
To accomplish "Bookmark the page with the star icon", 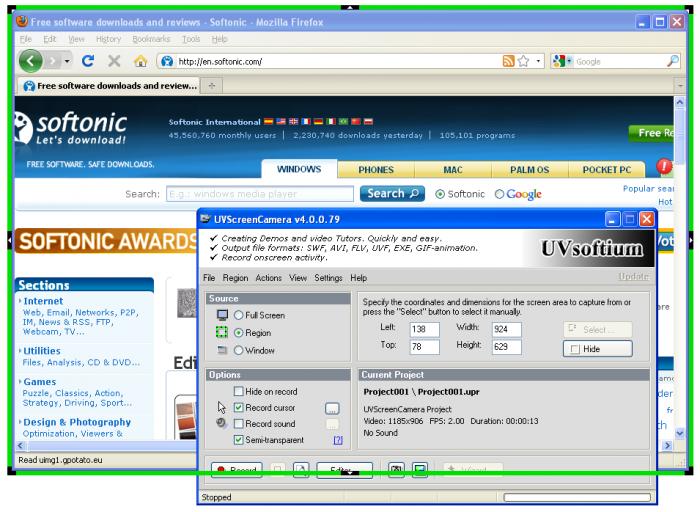I will pos(523,61).
